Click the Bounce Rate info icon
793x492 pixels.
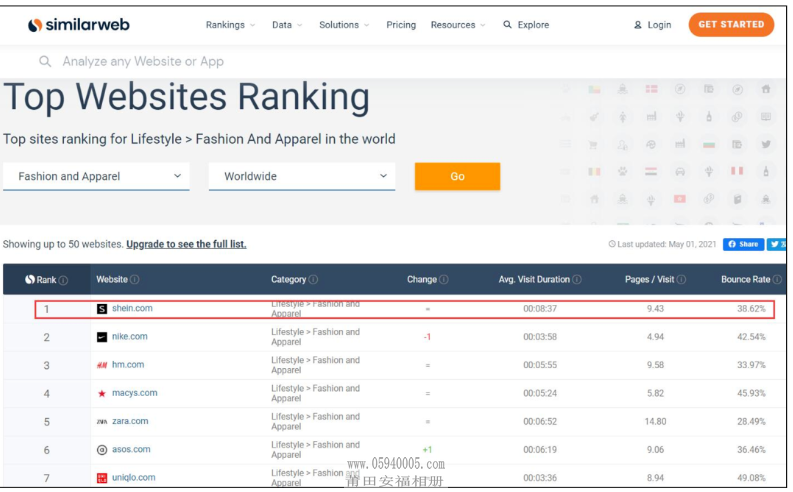coord(777,280)
